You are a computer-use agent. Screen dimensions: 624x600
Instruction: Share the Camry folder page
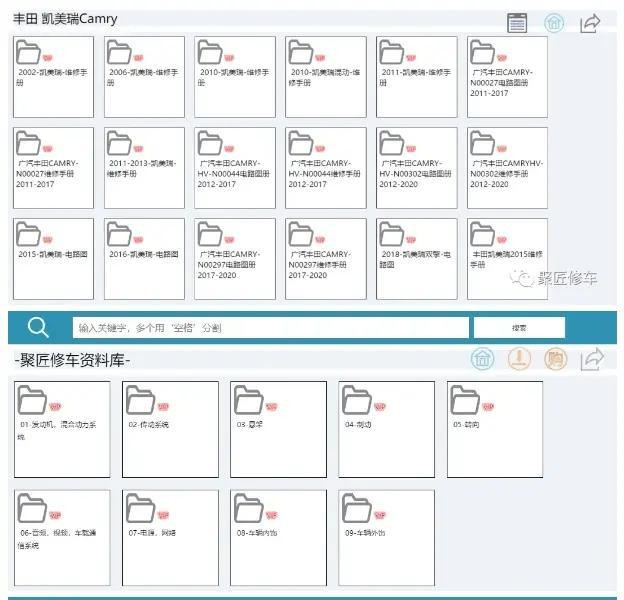pyautogui.click(x=590, y=23)
